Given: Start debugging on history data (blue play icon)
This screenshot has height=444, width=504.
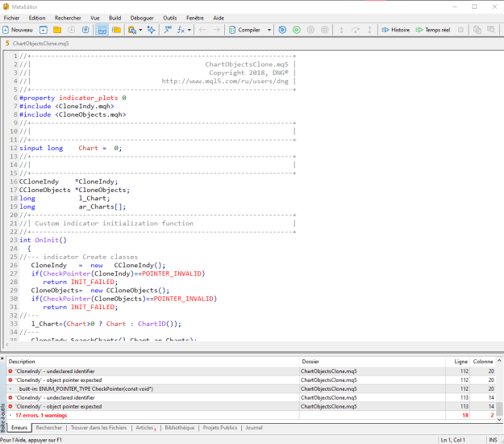Looking at the screenshot, I should click(282, 30).
